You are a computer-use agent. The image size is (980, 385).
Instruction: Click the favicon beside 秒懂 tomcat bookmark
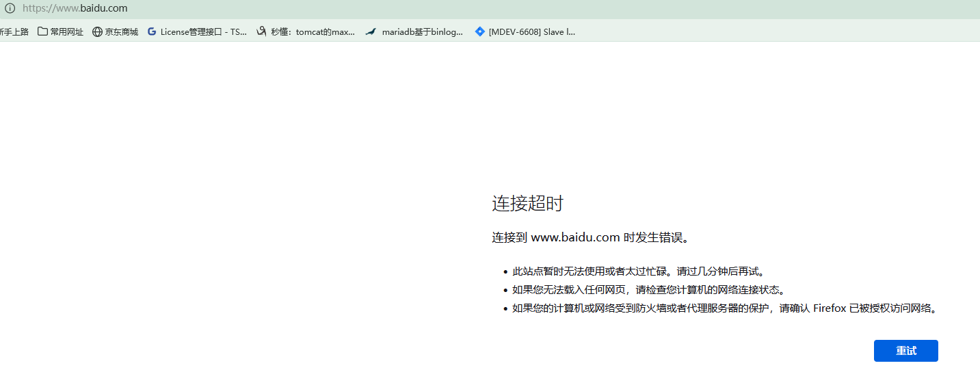point(261,31)
